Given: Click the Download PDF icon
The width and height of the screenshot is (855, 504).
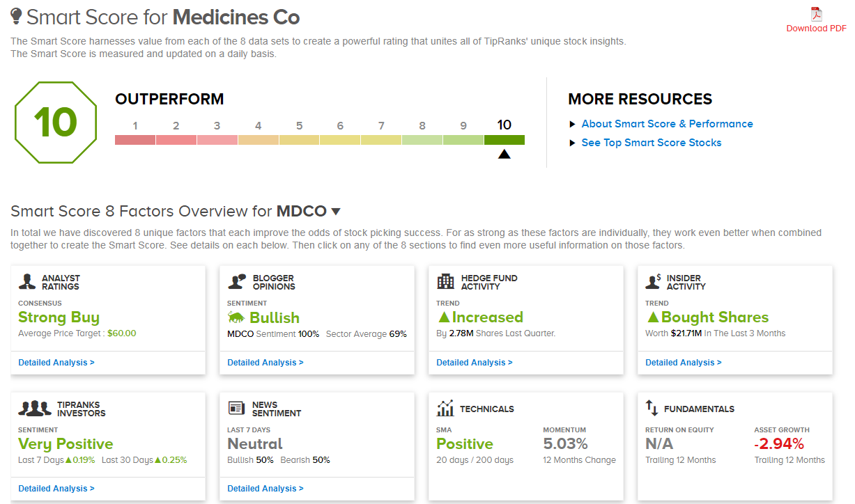Looking at the screenshot, I should point(816,14).
